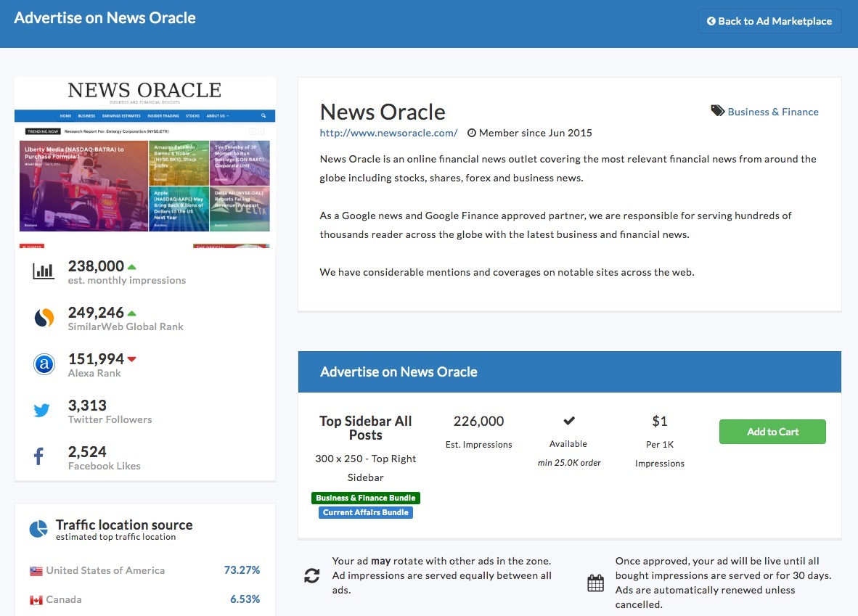The height and width of the screenshot is (616, 858).
Task: Open the newsoracle.com website link
Action: 388,133
